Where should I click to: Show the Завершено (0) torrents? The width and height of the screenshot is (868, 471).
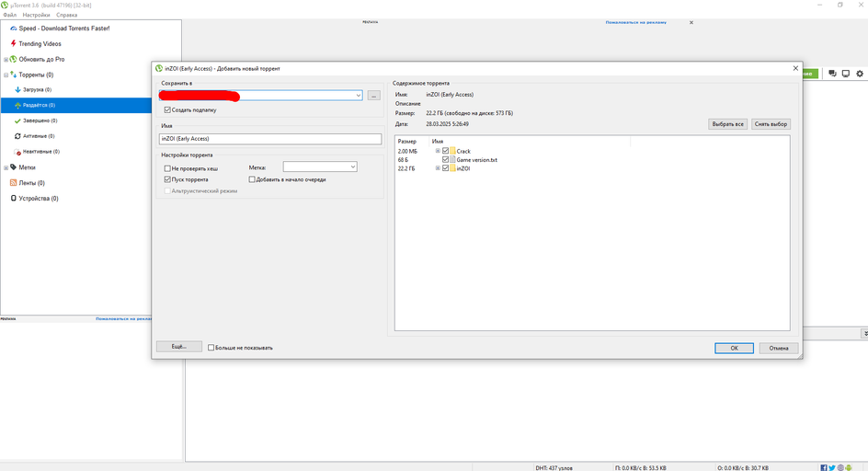tap(40, 121)
